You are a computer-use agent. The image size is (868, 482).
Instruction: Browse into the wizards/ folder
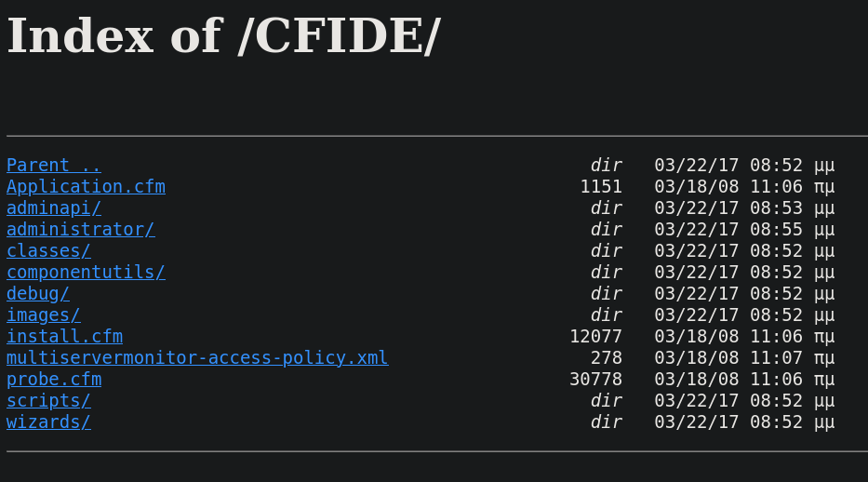(48, 422)
